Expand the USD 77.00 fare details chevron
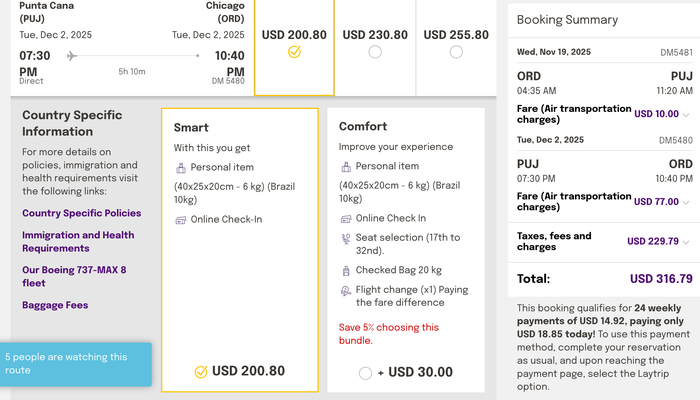 [686, 202]
